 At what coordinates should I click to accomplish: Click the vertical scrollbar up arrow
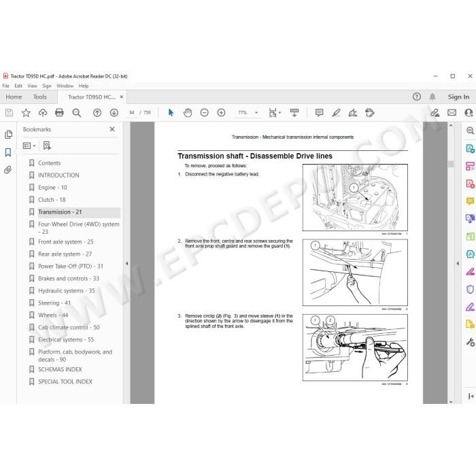pos(451,125)
